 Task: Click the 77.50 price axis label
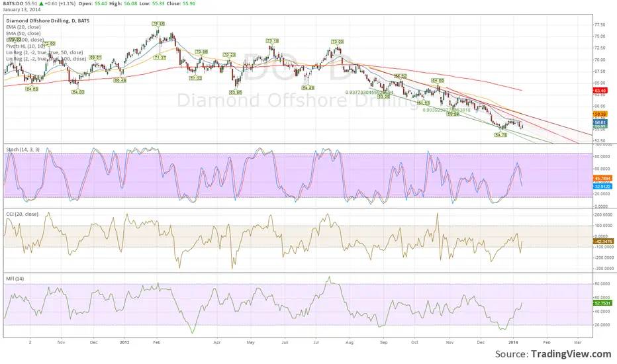pos(600,24)
